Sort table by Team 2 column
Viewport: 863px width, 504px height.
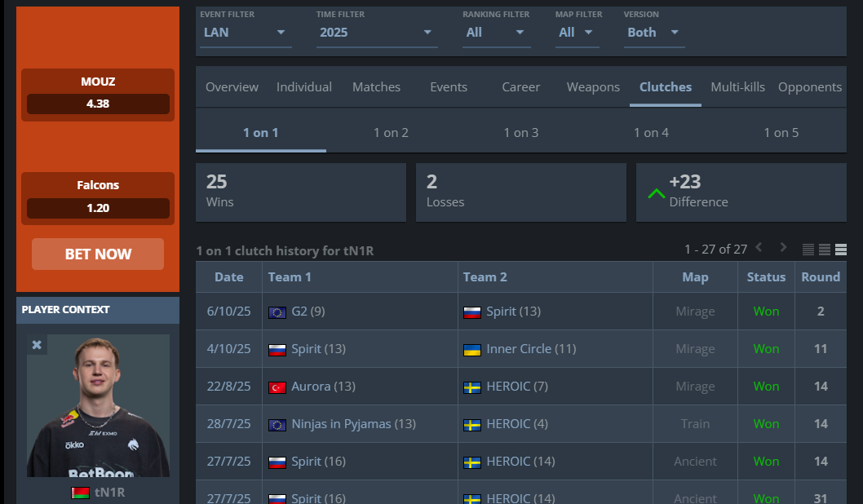click(x=555, y=276)
